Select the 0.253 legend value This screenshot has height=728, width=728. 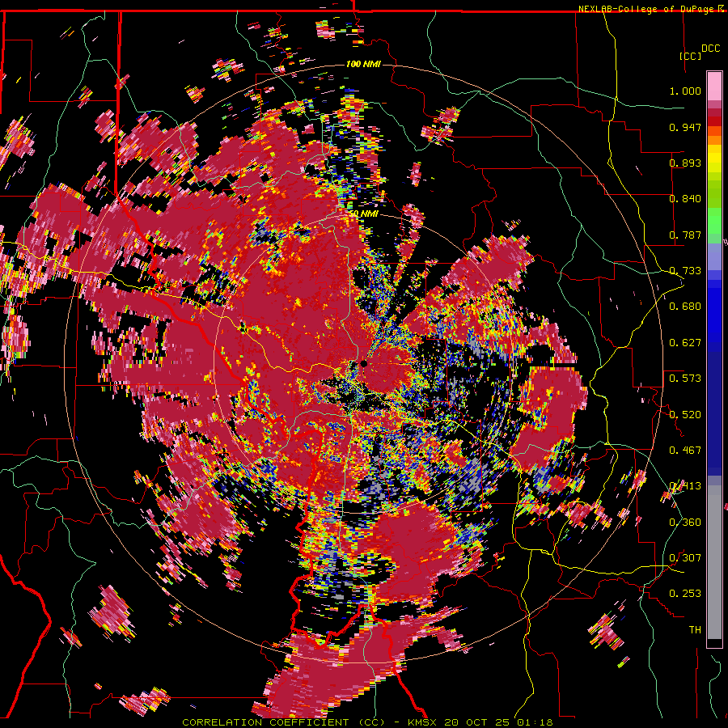685,594
